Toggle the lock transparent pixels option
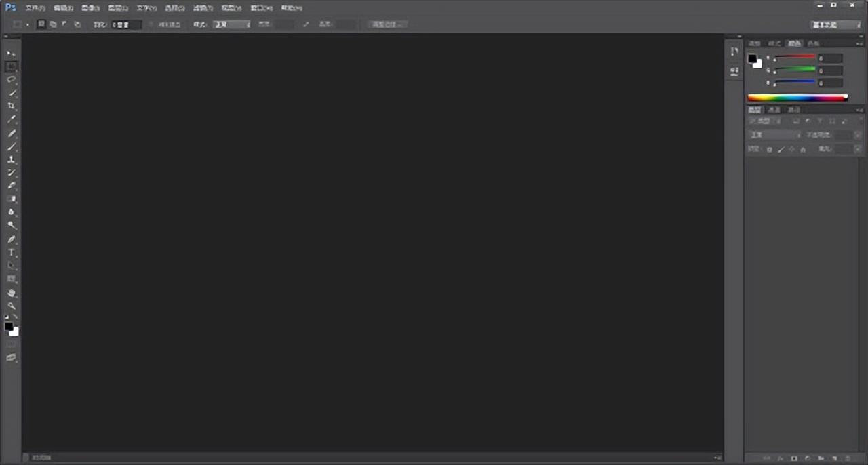This screenshot has width=868, height=465. pyautogui.click(x=769, y=149)
